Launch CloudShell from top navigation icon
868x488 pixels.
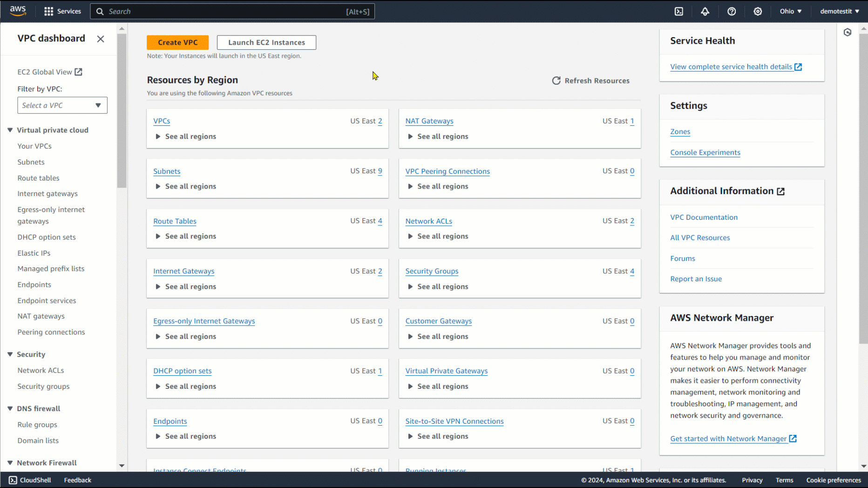[679, 11]
